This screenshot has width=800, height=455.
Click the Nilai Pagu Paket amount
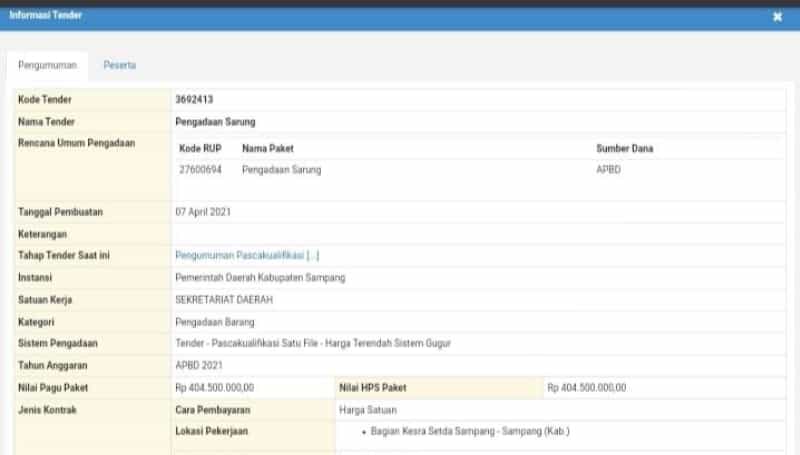coord(214,387)
